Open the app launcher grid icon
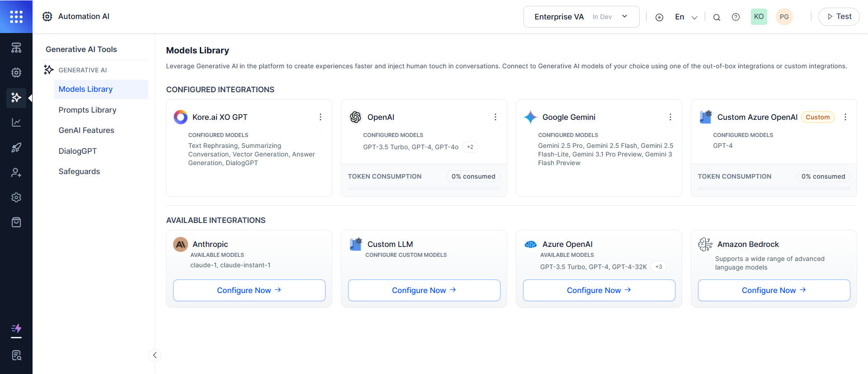 pos(16,17)
